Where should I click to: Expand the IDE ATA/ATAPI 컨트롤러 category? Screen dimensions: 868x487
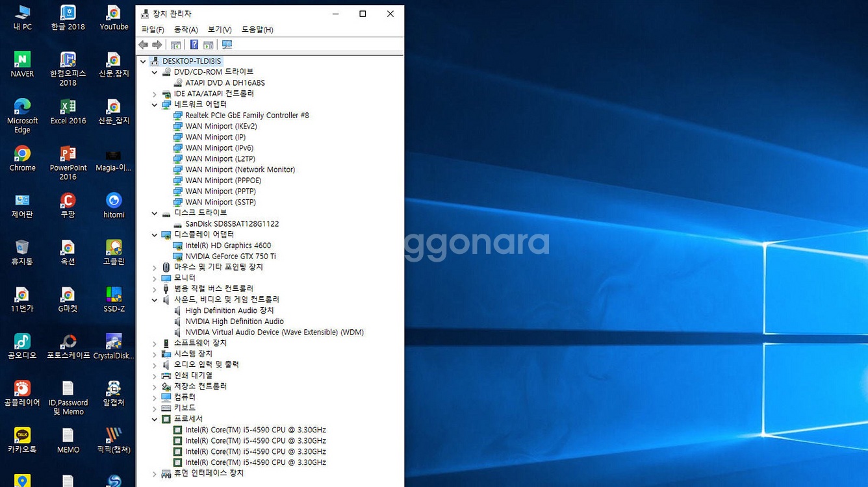tap(155, 94)
